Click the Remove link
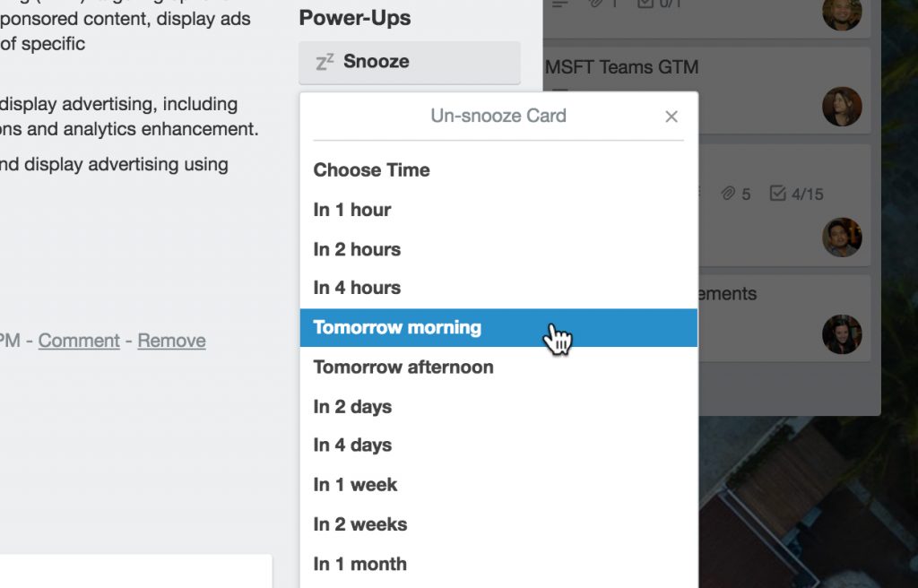918x588 pixels. tap(171, 341)
